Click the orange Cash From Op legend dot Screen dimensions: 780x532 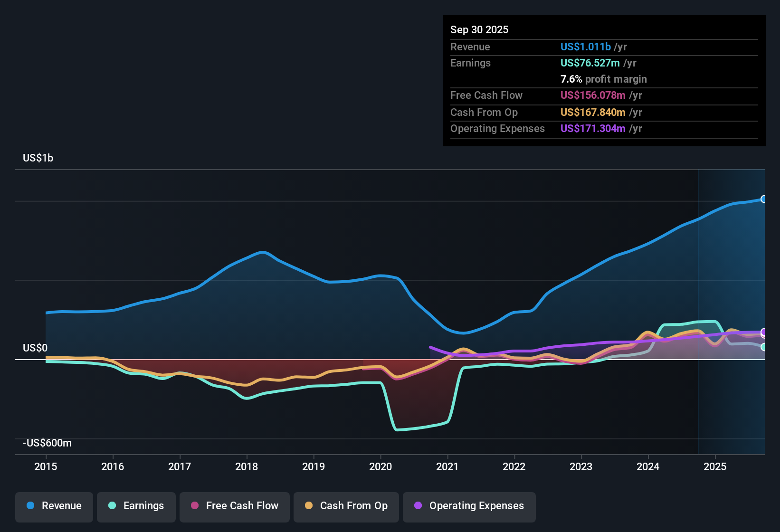pyautogui.click(x=308, y=506)
